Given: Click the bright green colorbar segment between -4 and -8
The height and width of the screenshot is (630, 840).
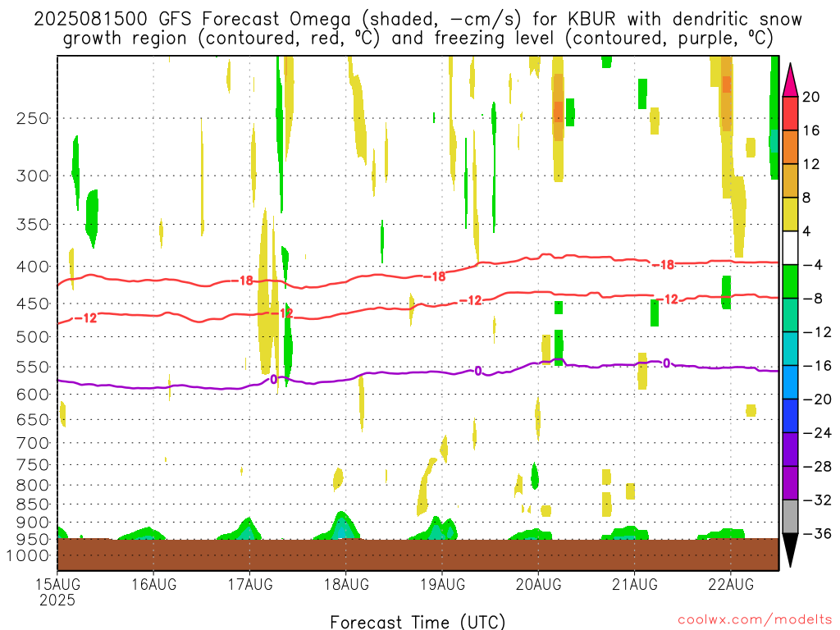Looking at the screenshot, I should click(790, 281).
